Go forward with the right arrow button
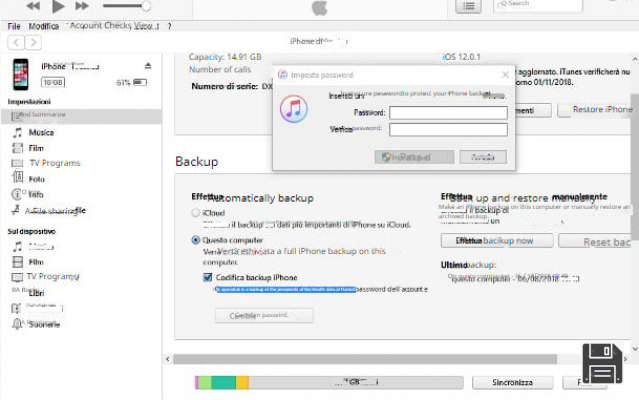This screenshot has height=400, width=639. click(33, 42)
